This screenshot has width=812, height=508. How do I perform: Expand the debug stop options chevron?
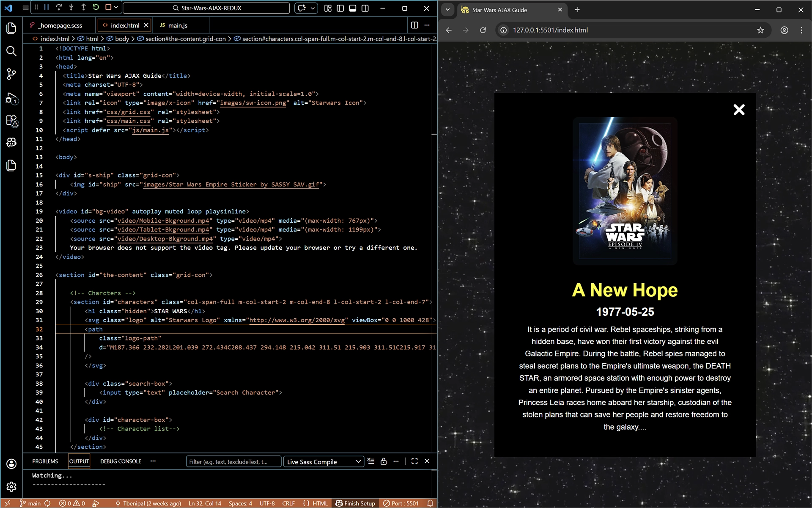(116, 7)
